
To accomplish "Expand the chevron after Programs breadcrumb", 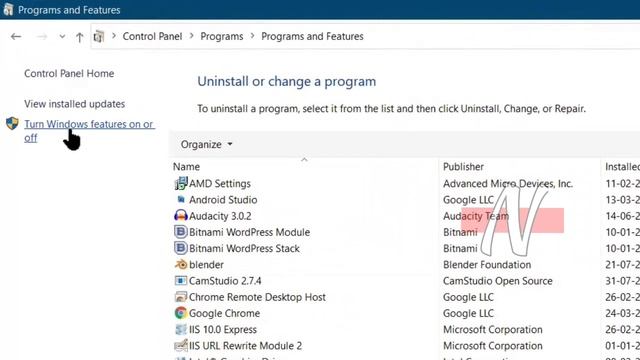I will point(253,36).
